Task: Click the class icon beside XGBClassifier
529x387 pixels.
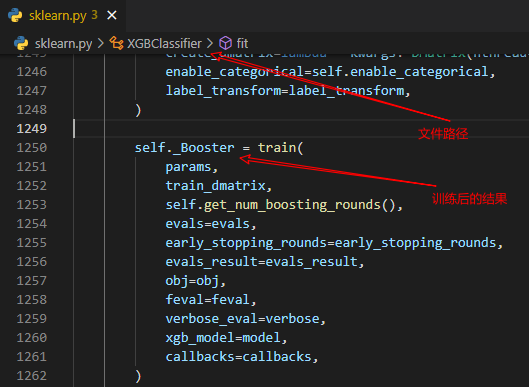Action: coord(116,44)
